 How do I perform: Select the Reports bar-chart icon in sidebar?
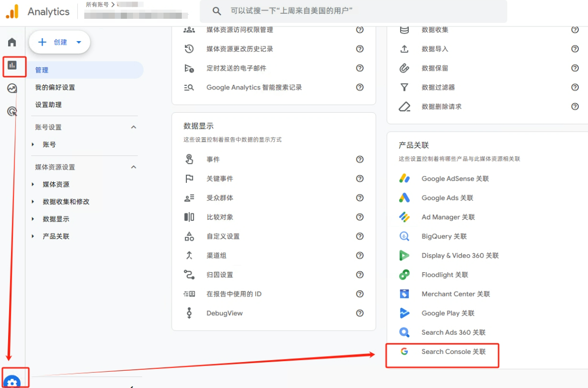point(12,67)
